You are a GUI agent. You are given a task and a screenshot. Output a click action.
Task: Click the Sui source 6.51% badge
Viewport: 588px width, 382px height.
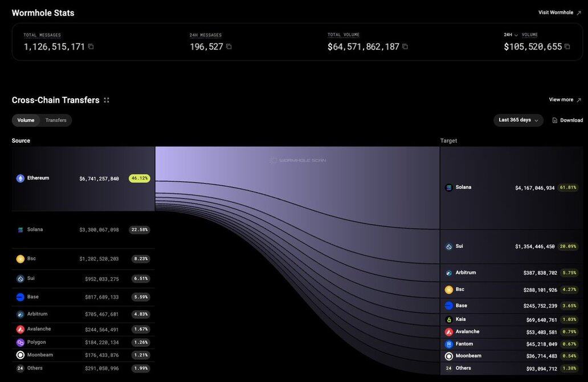pyautogui.click(x=141, y=279)
